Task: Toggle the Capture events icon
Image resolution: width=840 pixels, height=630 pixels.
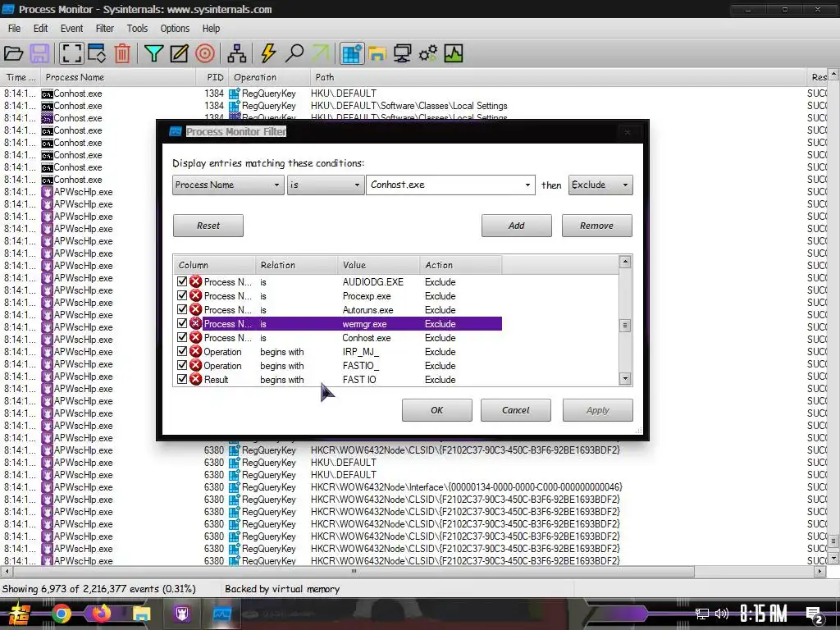Action: 71,53
